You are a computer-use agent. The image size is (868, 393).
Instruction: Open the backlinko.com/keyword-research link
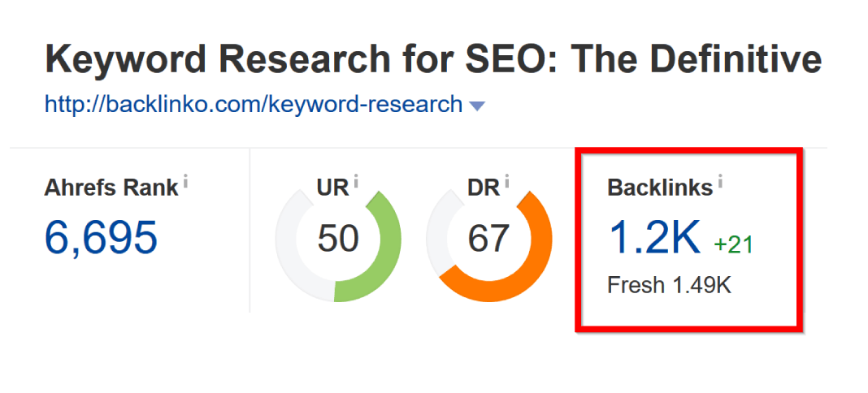(254, 105)
